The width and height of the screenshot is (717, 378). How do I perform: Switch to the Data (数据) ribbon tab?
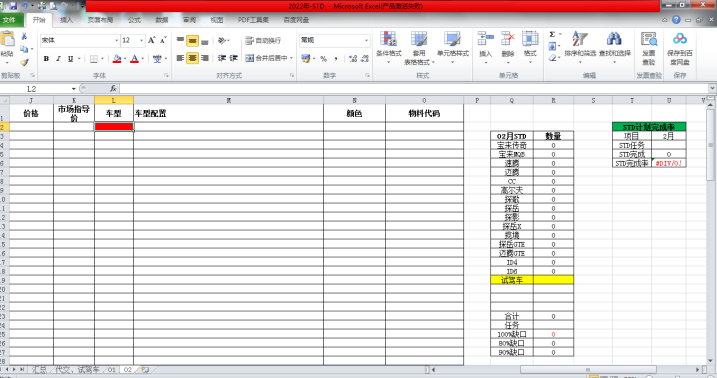coord(161,20)
